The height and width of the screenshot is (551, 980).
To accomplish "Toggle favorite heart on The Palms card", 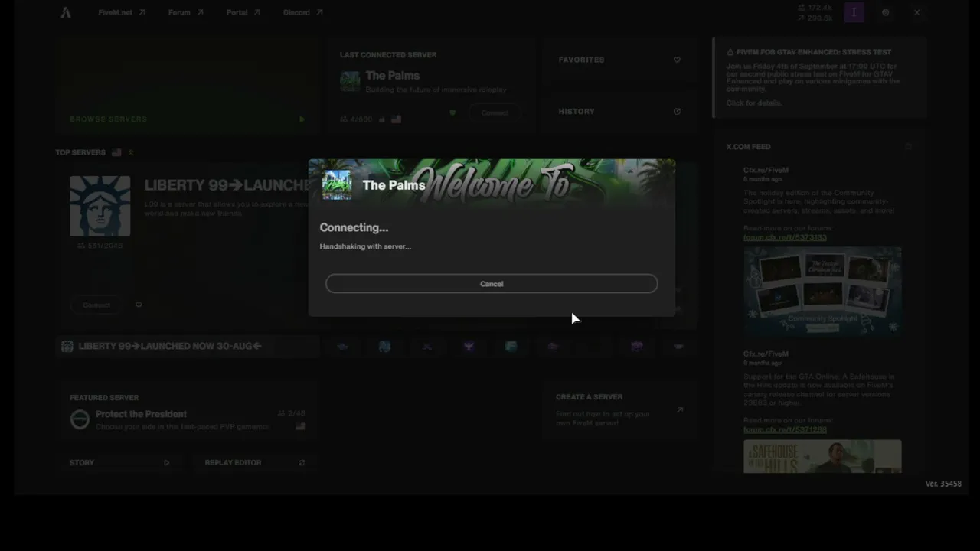I will (x=452, y=113).
